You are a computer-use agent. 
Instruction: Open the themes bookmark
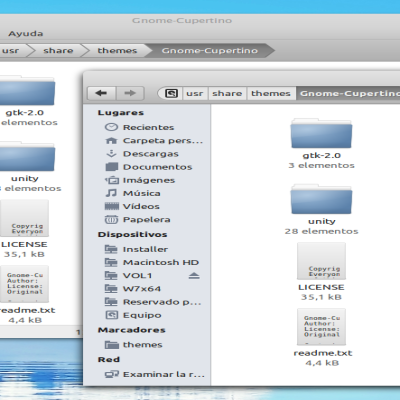pos(142,345)
